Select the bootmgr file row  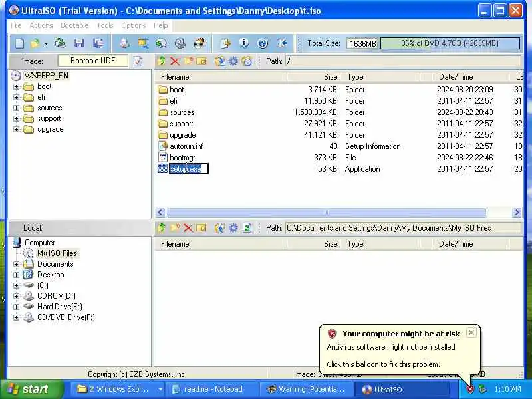click(339, 158)
